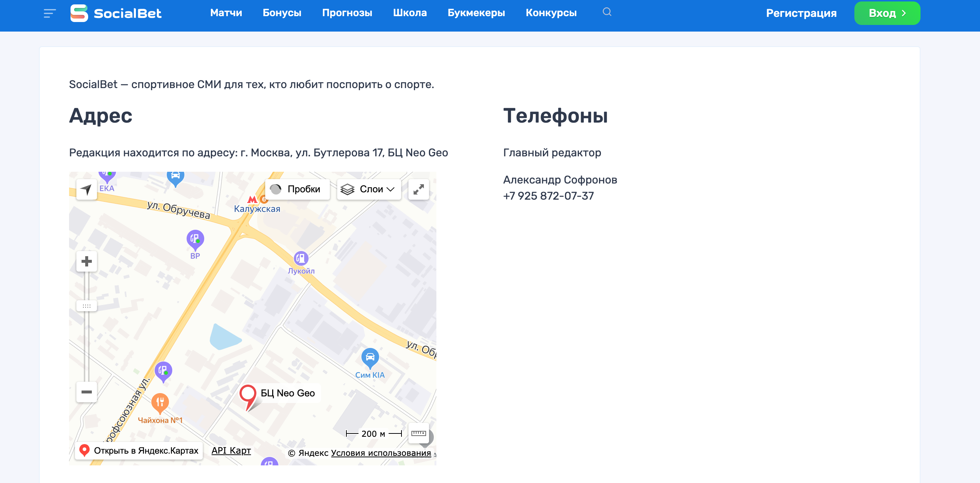Open the API Карт link
Screen dimensions: 980x483
[x=231, y=451]
